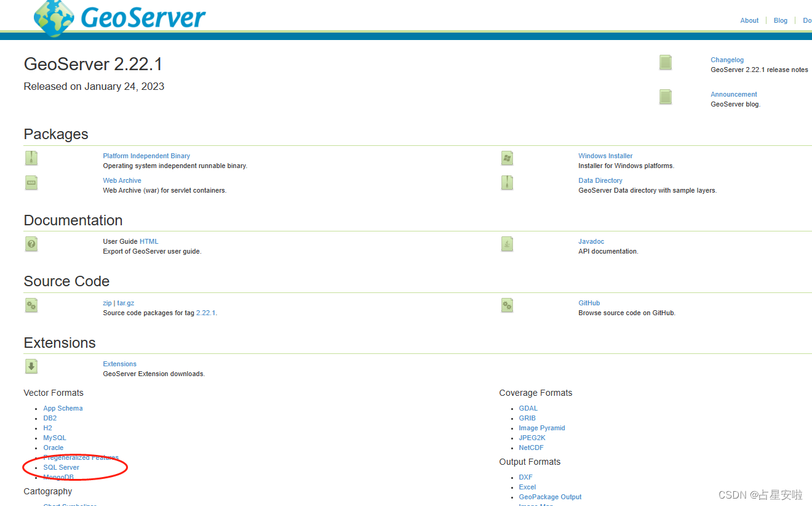Download the SQL Server extension
The width and height of the screenshot is (812, 506).
tap(61, 467)
